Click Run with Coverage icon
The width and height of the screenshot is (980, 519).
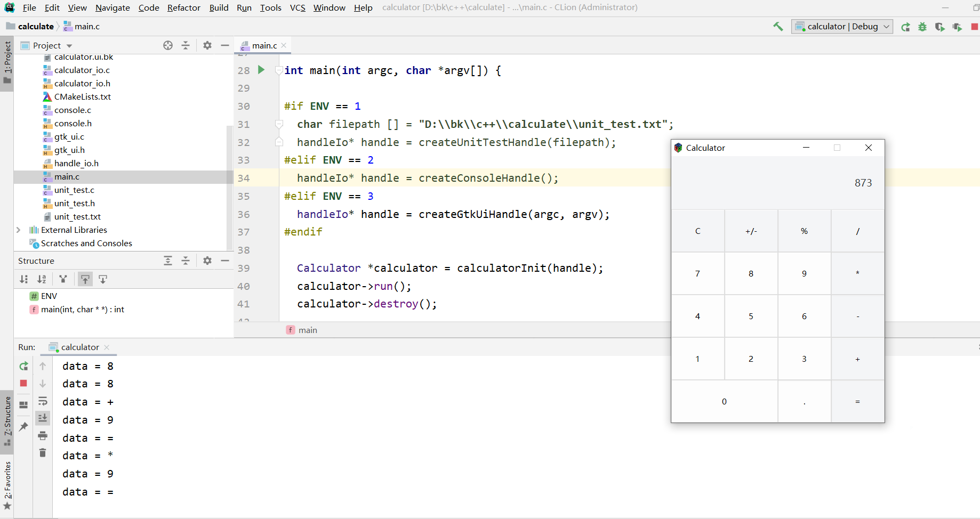[939, 27]
